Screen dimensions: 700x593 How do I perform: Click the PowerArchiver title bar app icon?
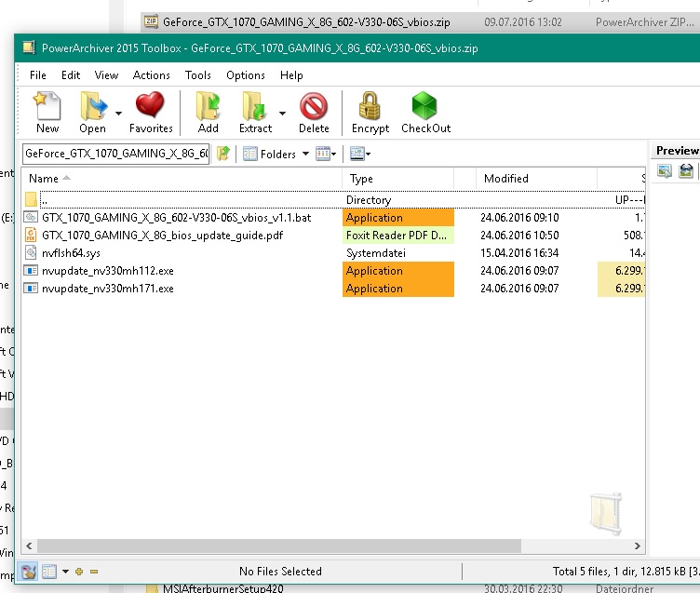point(29,47)
